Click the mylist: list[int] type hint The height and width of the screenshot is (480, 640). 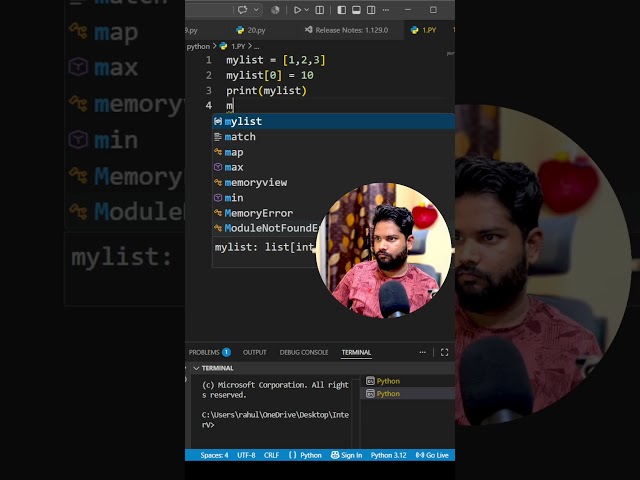point(264,247)
